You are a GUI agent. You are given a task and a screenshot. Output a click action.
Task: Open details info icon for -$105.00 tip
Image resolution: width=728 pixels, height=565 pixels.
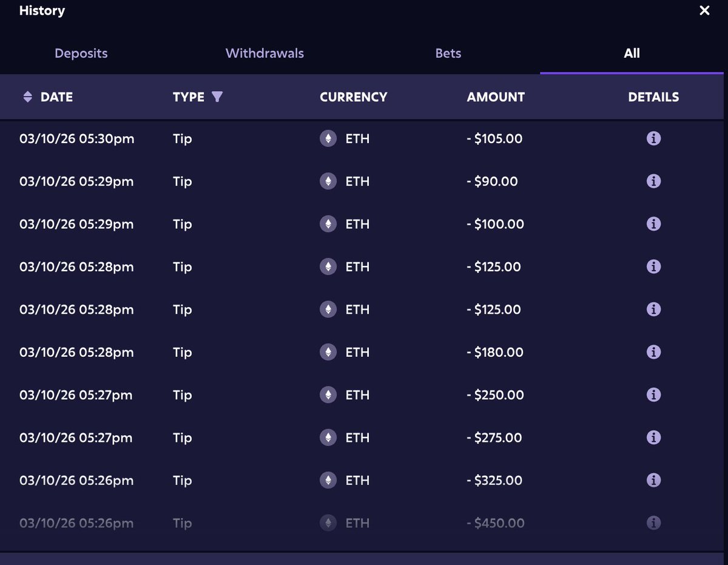click(653, 138)
